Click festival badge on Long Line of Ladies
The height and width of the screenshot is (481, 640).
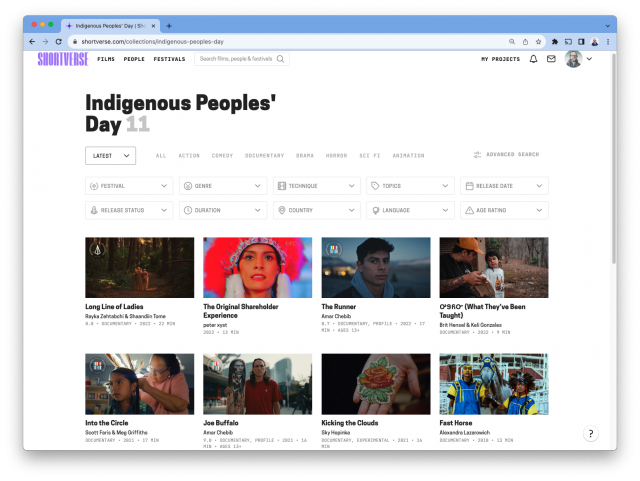pos(97,249)
